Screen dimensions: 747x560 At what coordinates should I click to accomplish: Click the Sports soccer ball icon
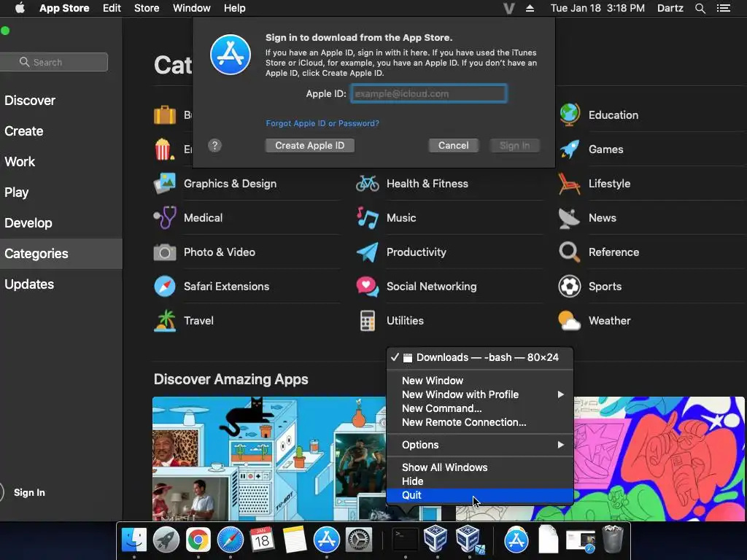point(569,286)
